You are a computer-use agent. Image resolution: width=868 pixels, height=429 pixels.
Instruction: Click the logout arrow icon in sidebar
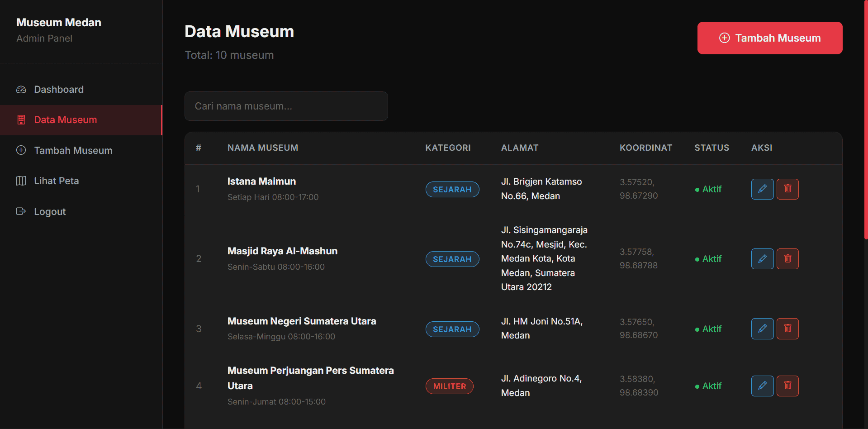(21, 211)
